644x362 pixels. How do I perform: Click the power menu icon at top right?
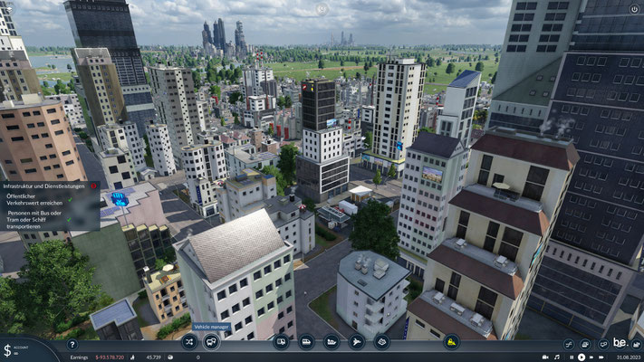point(634,9)
